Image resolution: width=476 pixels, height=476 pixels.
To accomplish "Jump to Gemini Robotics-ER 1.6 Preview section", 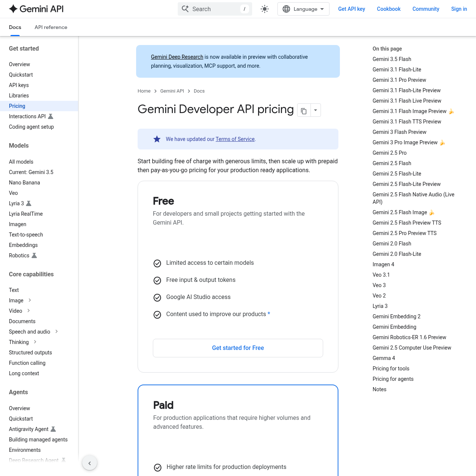I will click(409, 337).
